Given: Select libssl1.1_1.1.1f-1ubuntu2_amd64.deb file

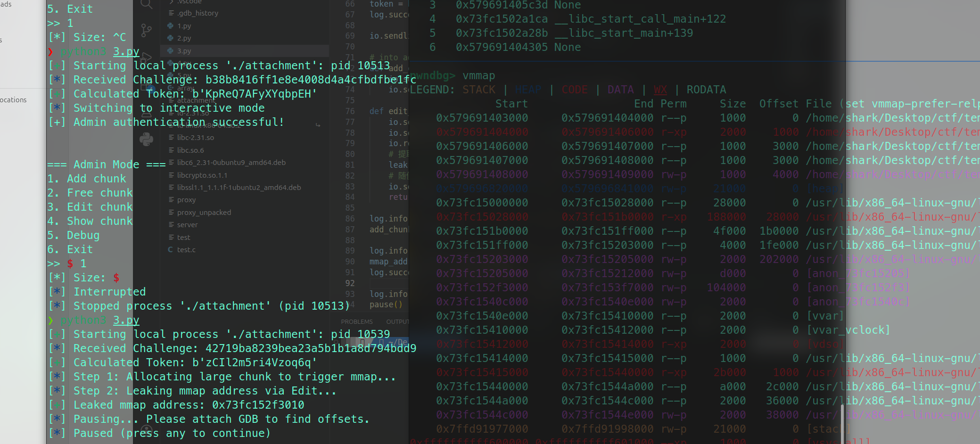Looking at the screenshot, I should point(239,188).
